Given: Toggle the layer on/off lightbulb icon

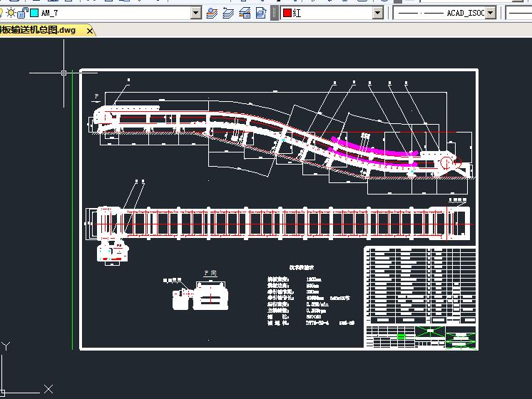Looking at the screenshot, I should 2,13.
